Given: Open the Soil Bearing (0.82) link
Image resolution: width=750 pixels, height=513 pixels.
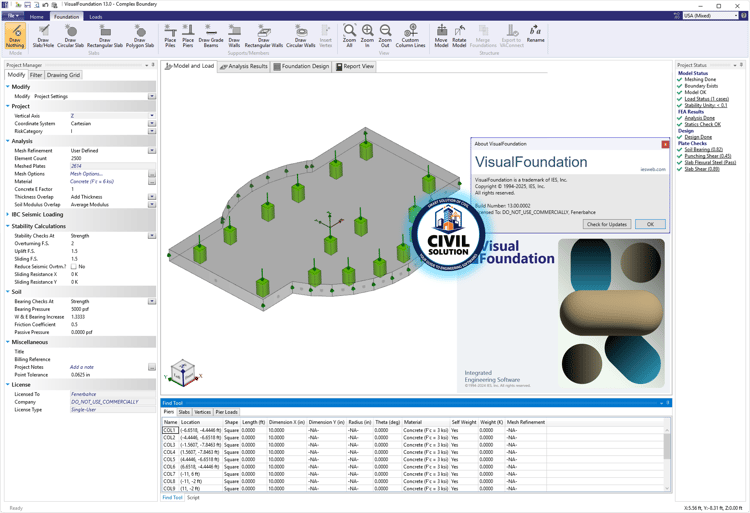Looking at the screenshot, I should pyautogui.click(x=703, y=150).
